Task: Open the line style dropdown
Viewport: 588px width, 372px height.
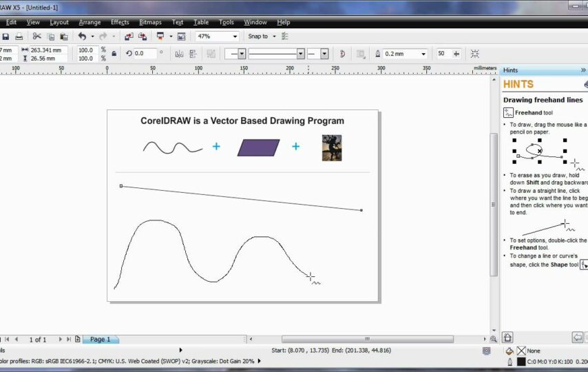Action: click(301, 54)
